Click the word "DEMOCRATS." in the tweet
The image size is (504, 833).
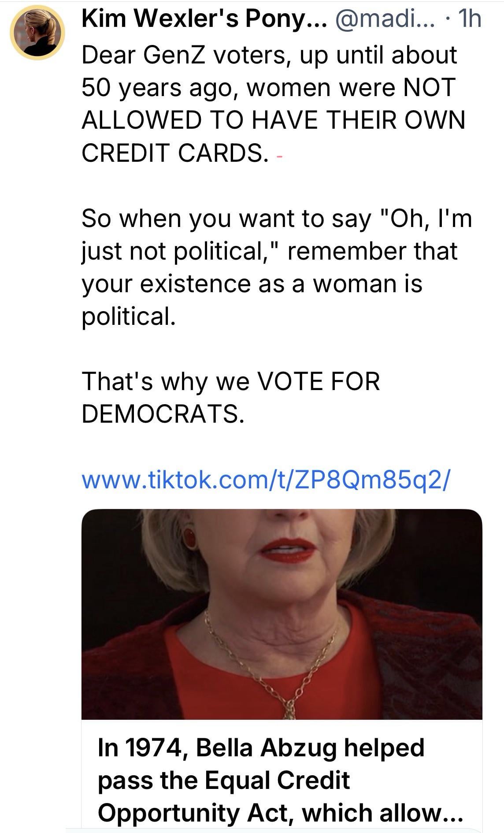click(163, 413)
